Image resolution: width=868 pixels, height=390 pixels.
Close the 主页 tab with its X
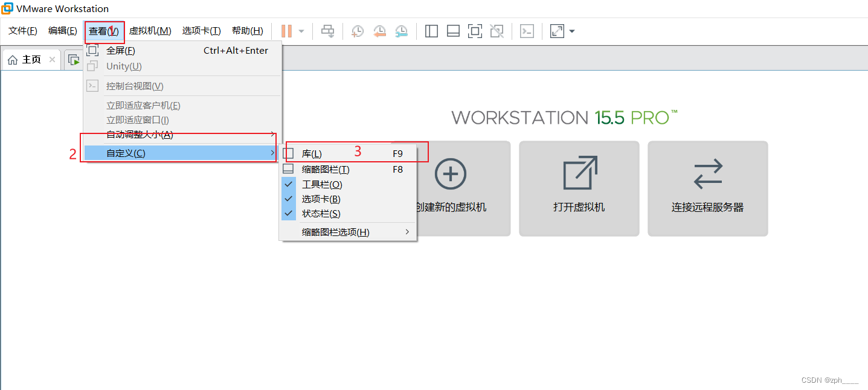tap(53, 60)
